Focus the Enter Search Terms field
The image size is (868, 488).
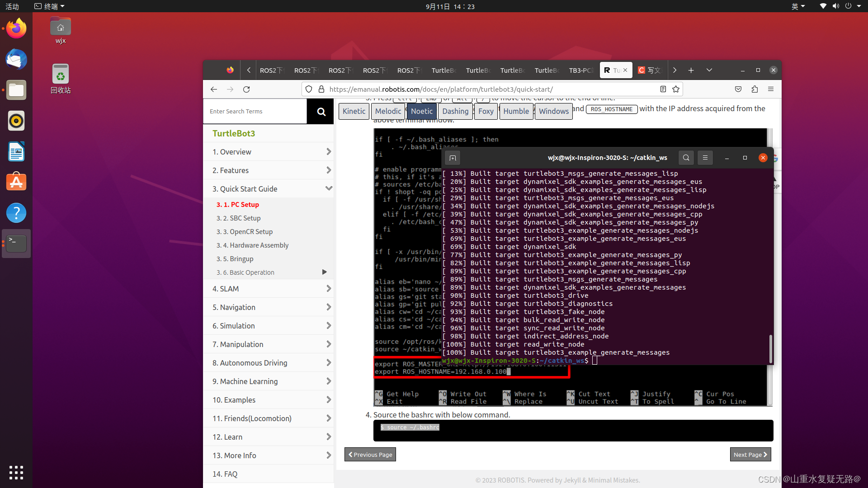(x=255, y=112)
